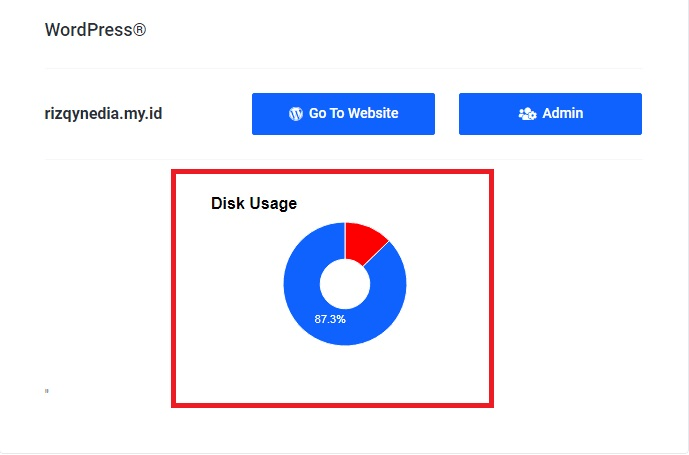Click the 'Go To Website' text label
Screen dimensions: 689x455
pyautogui.click(x=353, y=114)
